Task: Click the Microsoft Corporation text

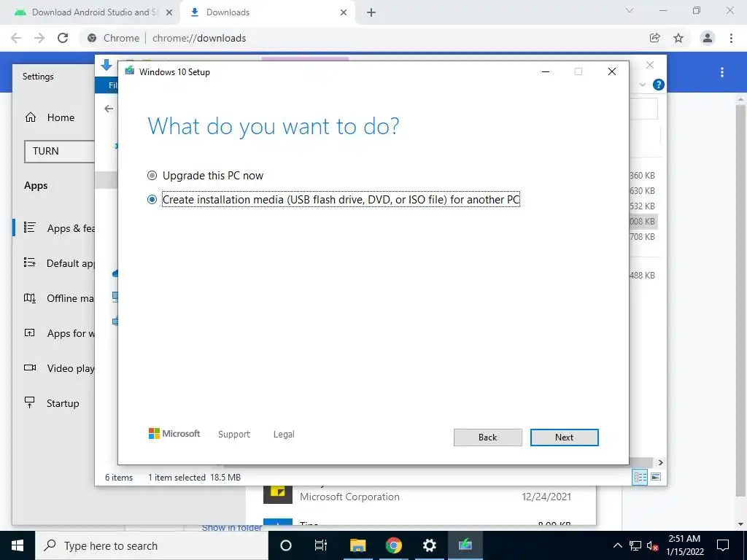Action: pyautogui.click(x=349, y=497)
